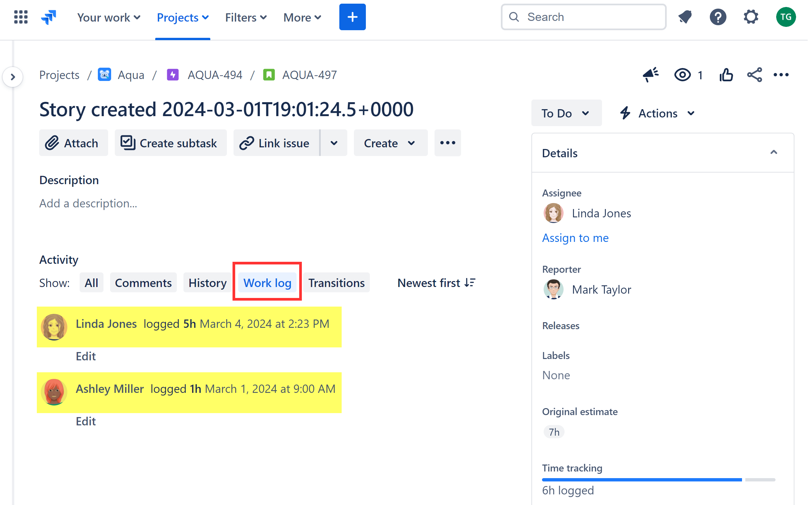Screen dimensions: 812x505
Task: Toggle the thumbs-up vote on the issue
Action: [725, 75]
